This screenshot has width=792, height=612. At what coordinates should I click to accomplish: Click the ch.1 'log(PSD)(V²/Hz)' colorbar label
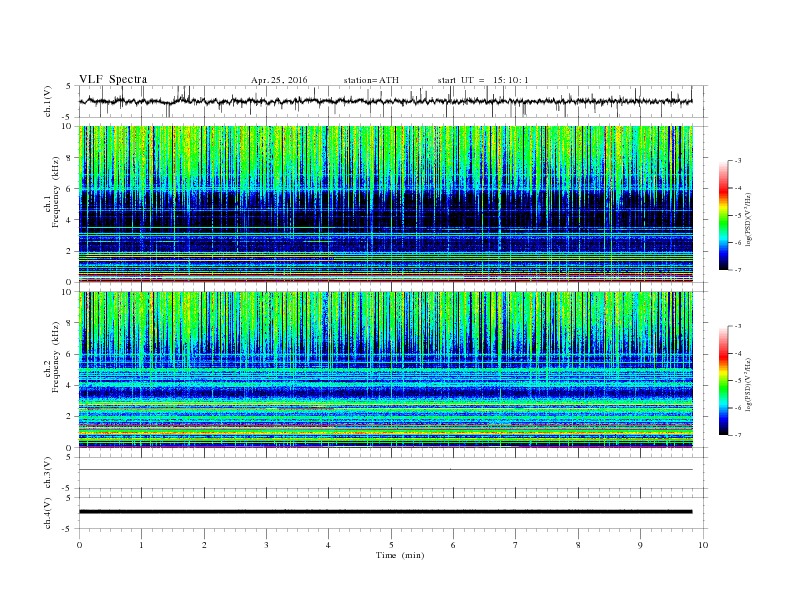pyautogui.click(x=748, y=219)
